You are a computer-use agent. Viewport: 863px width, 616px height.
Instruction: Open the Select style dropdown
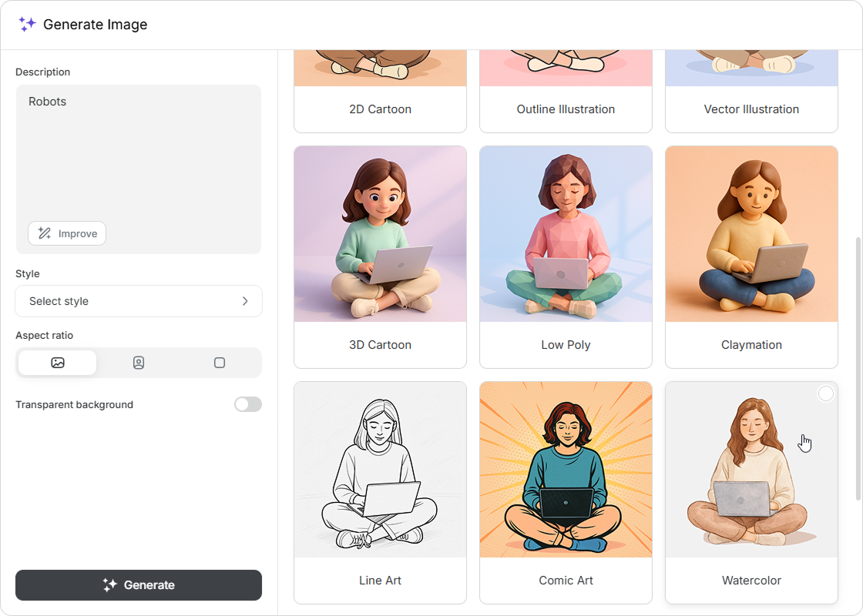(x=139, y=301)
